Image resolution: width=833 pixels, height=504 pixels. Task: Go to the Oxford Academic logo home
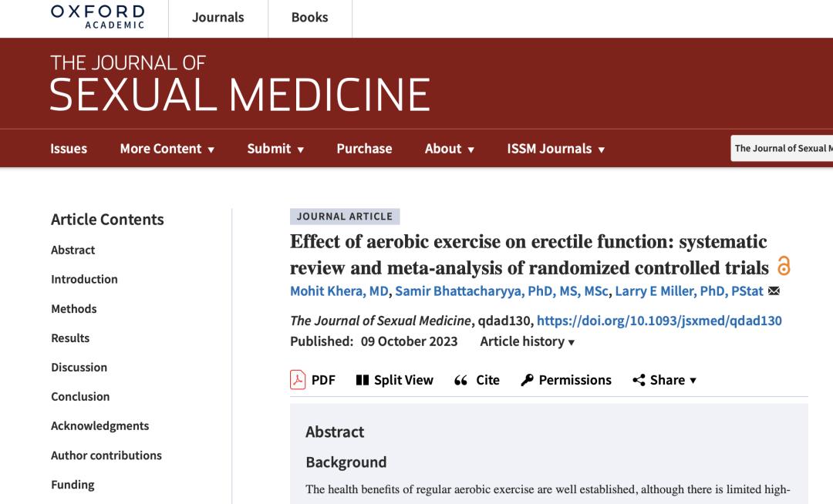tap(98, 17)
